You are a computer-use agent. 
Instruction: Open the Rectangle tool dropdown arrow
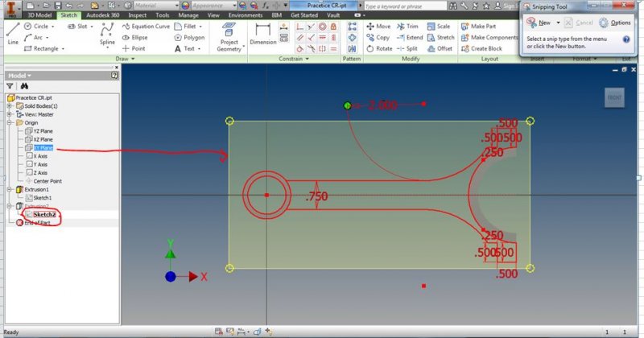point(63,49)
